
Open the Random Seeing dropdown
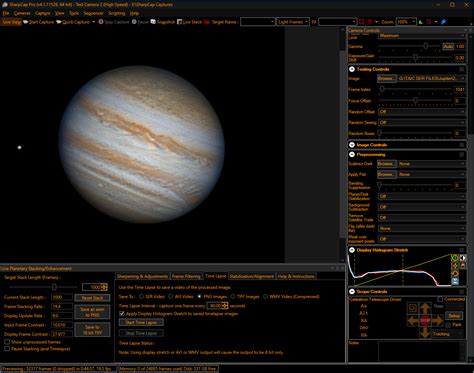(422, 123)
